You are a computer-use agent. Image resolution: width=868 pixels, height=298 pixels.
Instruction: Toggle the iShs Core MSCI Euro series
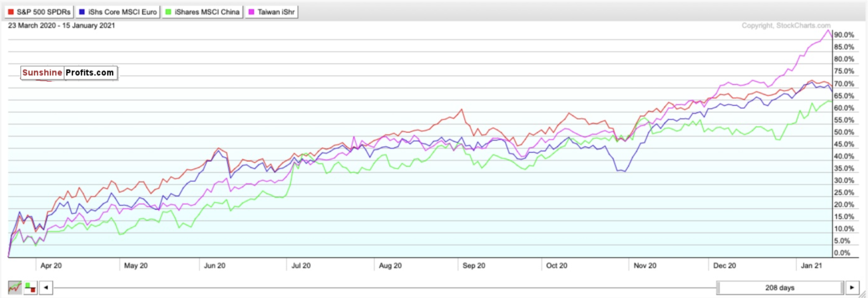click(118, 12)
